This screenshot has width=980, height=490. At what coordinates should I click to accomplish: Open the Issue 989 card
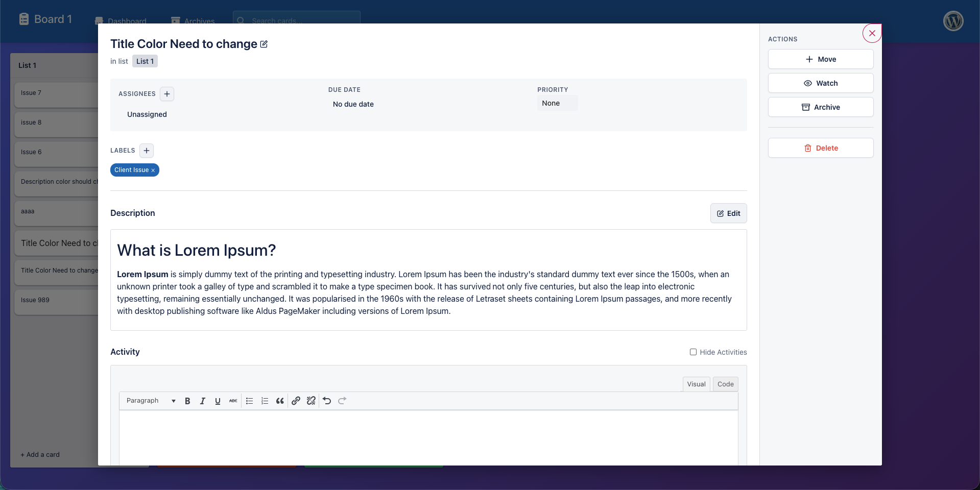point(56,302)
